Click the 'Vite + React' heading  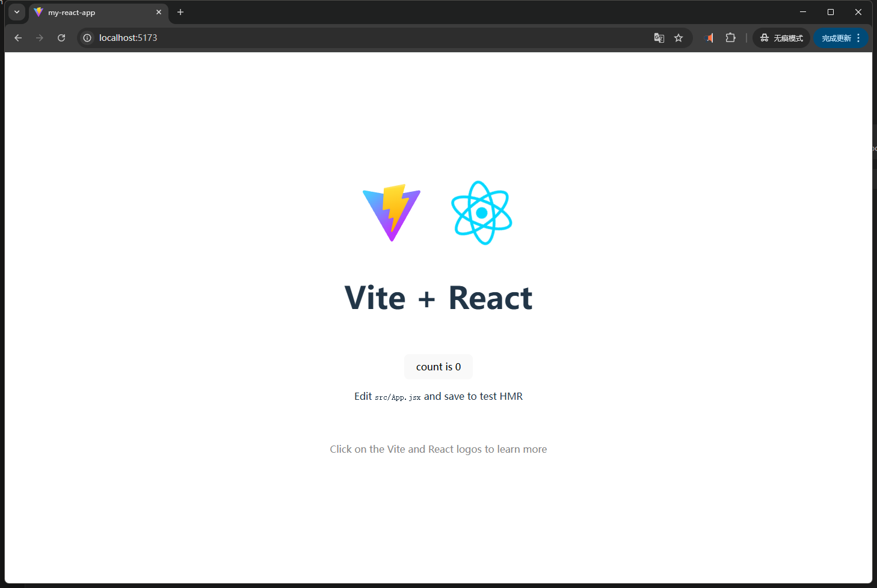pyautogui.click(x=438, y=298)
